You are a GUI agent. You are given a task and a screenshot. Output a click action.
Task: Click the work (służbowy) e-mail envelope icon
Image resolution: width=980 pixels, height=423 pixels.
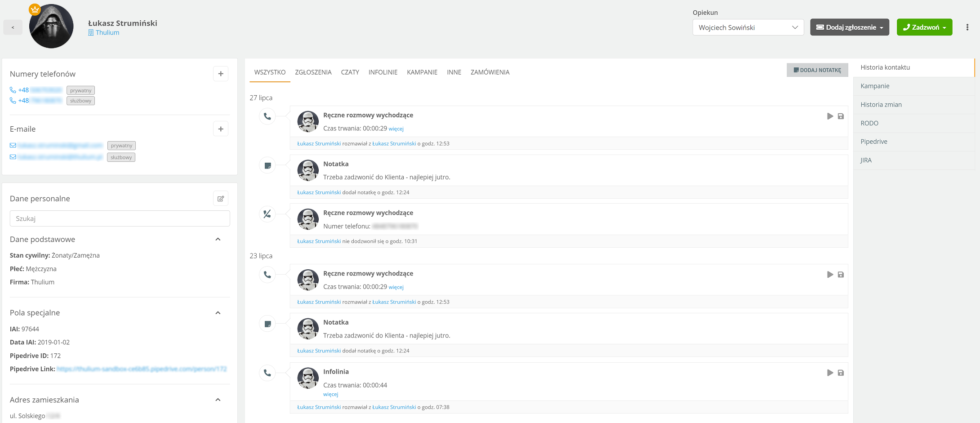[x=13, y=157]
